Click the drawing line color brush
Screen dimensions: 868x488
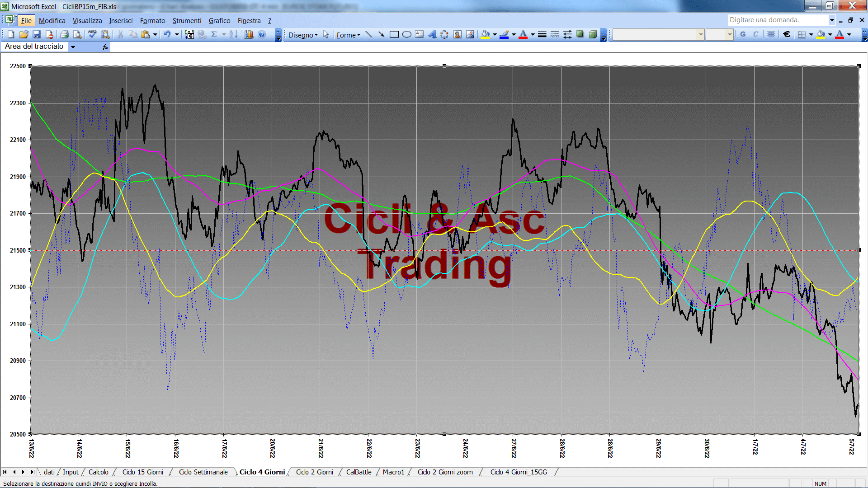coord(505,35)
